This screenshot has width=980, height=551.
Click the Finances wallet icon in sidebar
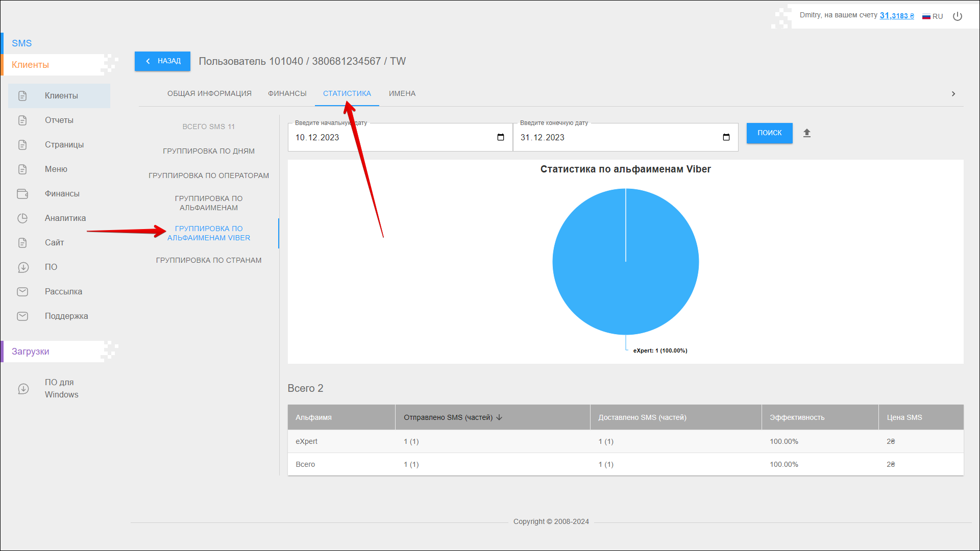click(22, 194)
